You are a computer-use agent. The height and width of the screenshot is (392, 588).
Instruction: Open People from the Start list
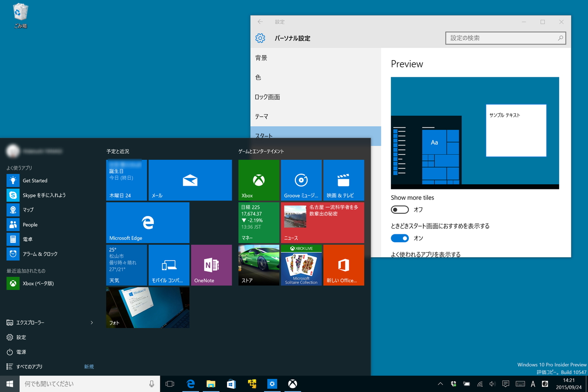point(50,225)
